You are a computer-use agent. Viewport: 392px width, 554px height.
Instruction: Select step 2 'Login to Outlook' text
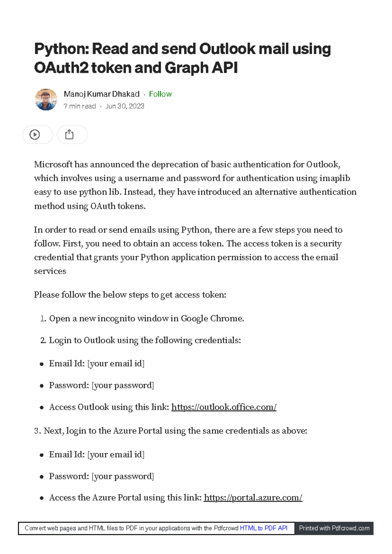(145, 340)
